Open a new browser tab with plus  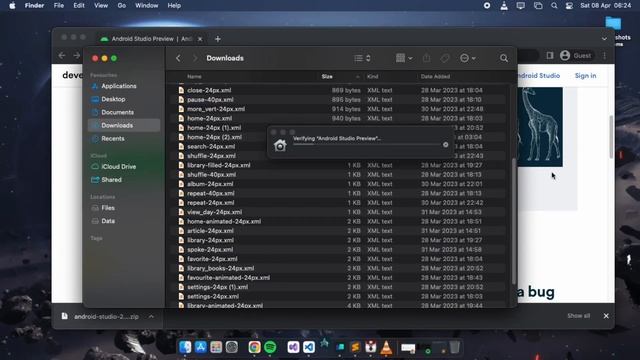coord(218,39)
